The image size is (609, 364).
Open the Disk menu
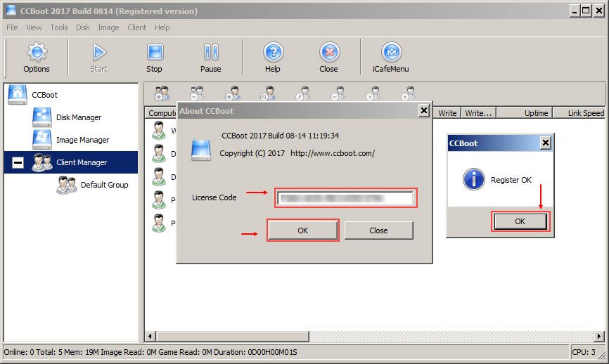pyautogui.click(x=83, y=27)
